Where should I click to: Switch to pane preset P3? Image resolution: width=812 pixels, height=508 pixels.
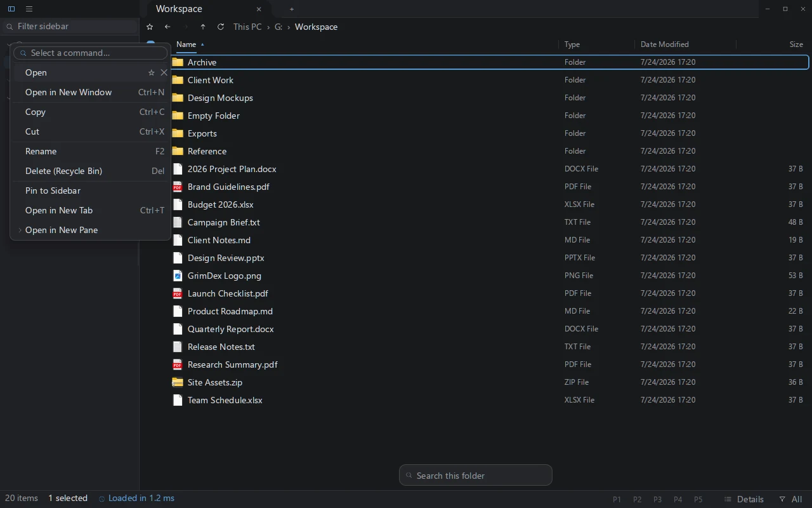(x=658, y=499)
